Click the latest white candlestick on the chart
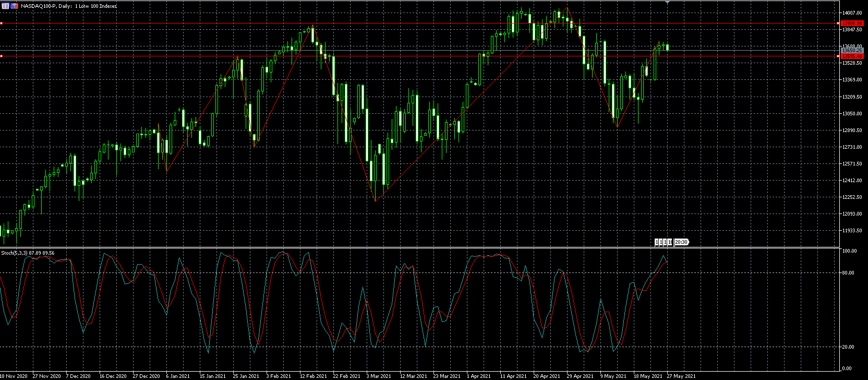 pos(667,47)
